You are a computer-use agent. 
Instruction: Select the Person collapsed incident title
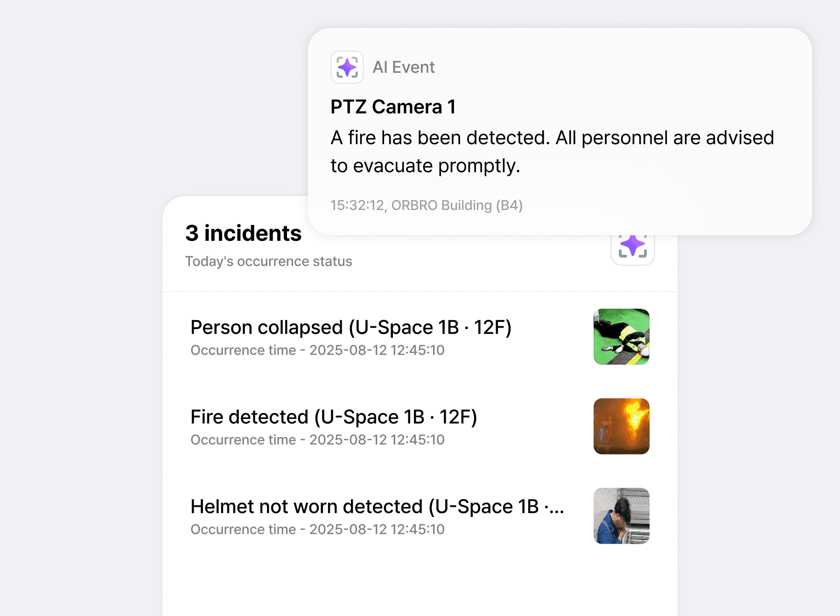(x=351, y=327)
